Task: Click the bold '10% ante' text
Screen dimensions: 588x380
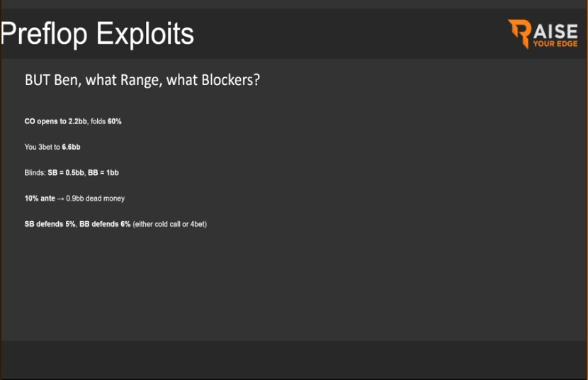Action: click(40, 199)
